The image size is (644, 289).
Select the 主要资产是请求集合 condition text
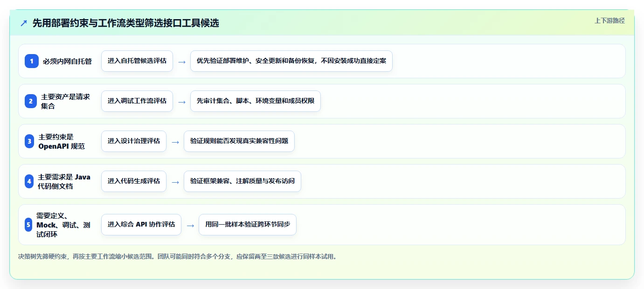[66, 101]
